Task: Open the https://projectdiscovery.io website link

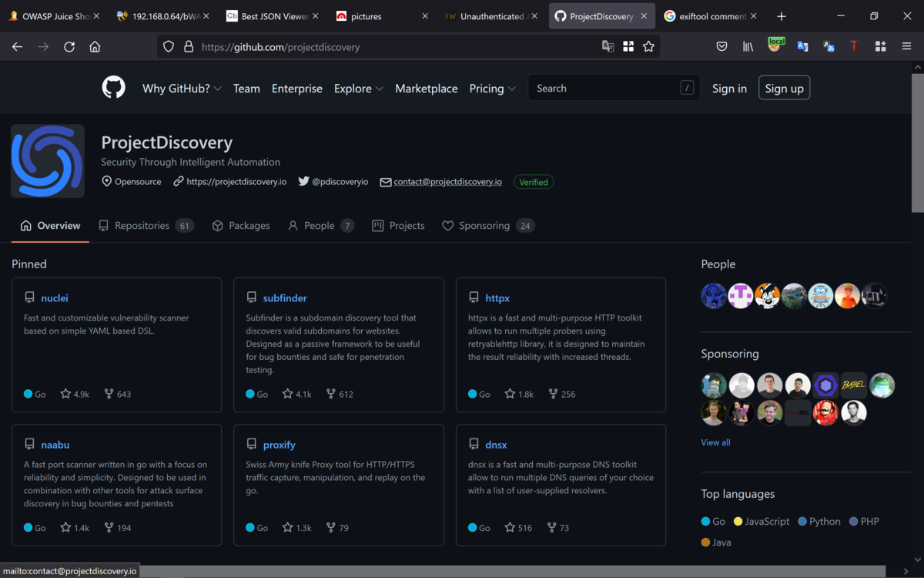Action: [236, 182]
